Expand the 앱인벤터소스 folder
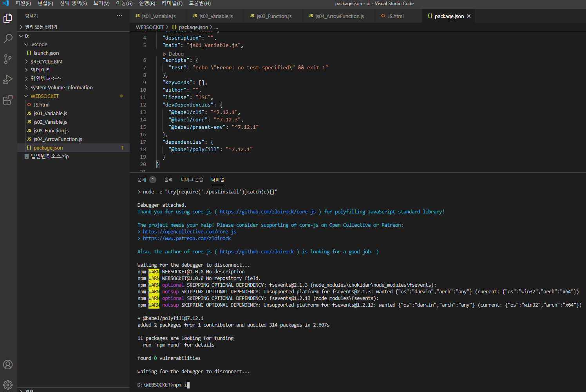Image resolution: width=586 pixels, height=392 pixels. 26,79
